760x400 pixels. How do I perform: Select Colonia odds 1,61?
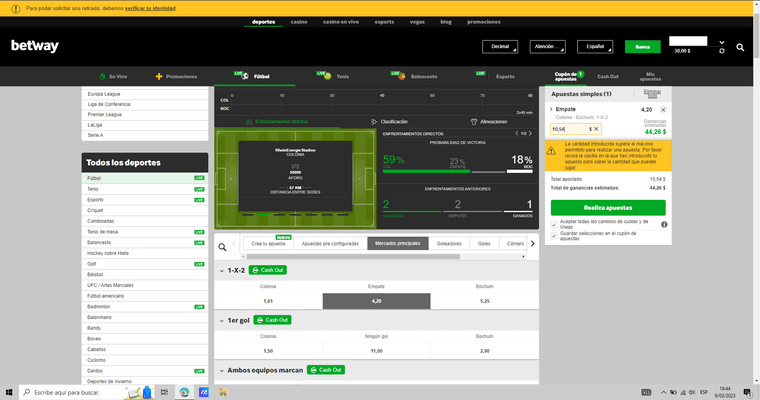(x=268, y=301)
